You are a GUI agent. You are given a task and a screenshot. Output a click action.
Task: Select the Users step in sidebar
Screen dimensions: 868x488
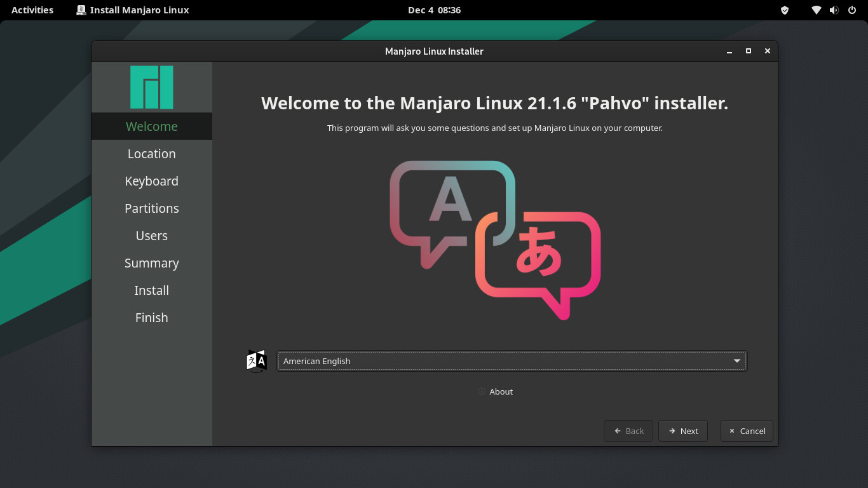click(x=151, y=236)
